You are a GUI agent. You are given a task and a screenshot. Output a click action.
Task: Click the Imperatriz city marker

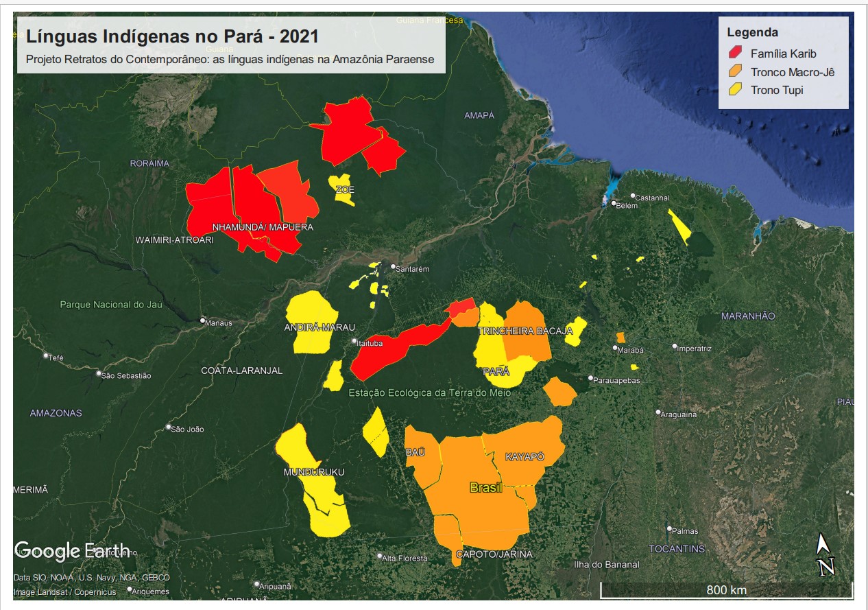click(675, 347)
